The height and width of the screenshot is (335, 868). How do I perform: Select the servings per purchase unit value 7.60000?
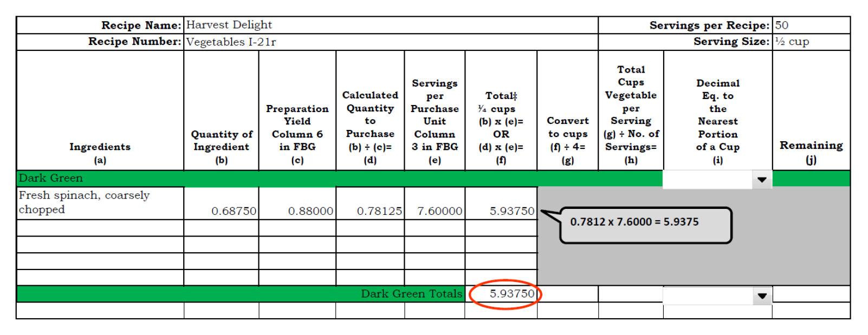tap(439, 211)
